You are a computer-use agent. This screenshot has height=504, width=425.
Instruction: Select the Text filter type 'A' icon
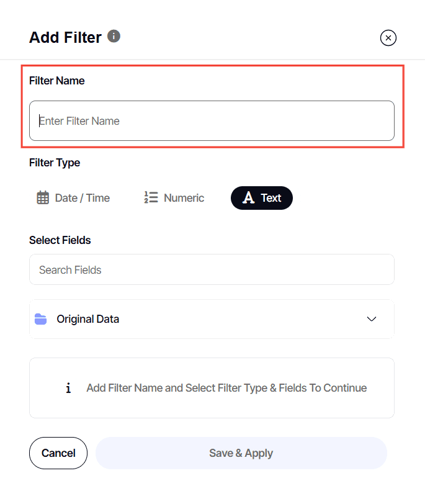pyautogui.click(x=248, y=197)
